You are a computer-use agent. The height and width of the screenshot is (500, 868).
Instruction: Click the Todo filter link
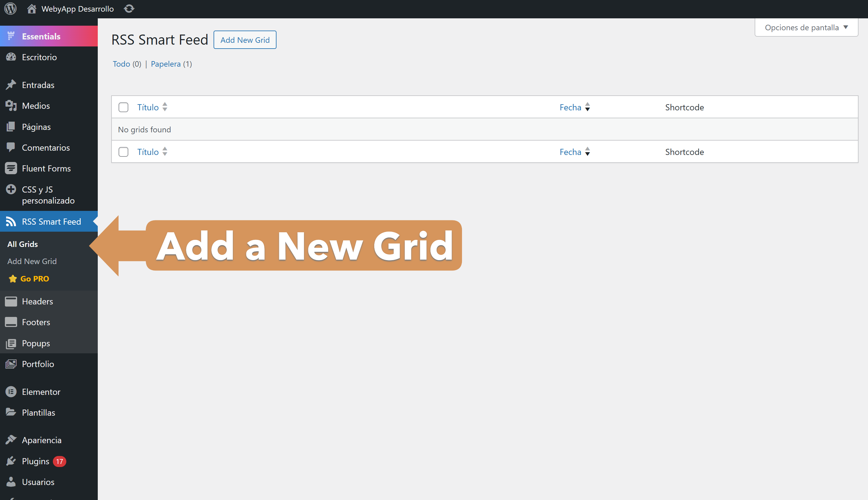pos(121,64)
